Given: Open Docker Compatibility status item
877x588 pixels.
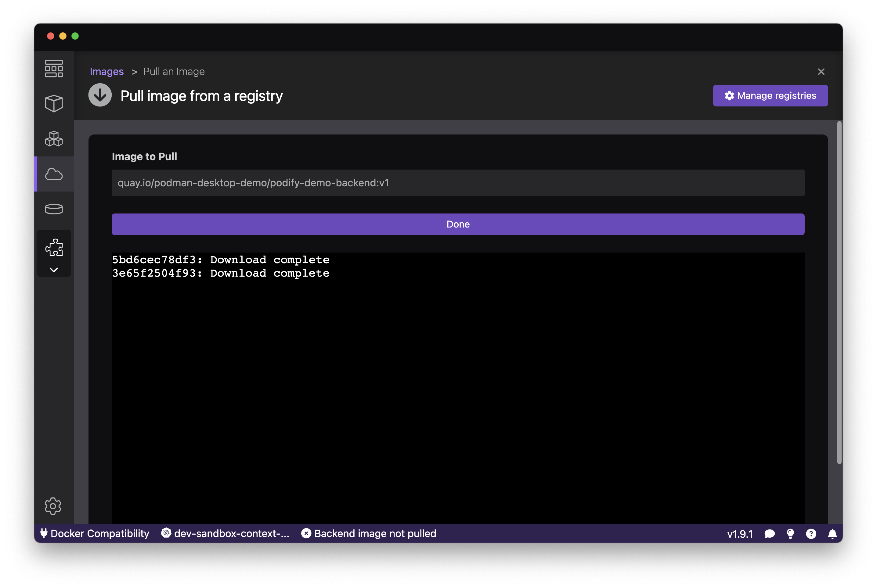Looking at the screenshot, I should [95, 534].
